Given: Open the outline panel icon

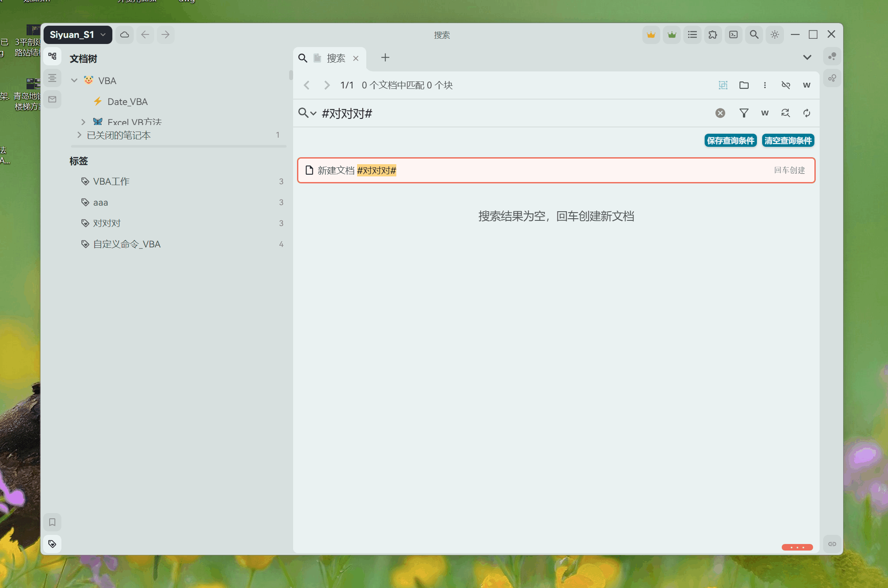Looking at the screenshot, I should [x=52, y=78].
